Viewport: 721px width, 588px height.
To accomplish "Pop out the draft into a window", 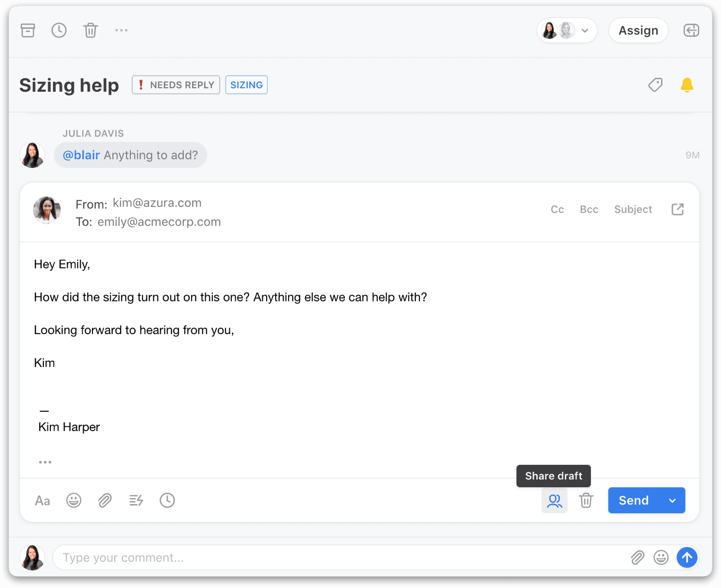I will pos(678,210).
